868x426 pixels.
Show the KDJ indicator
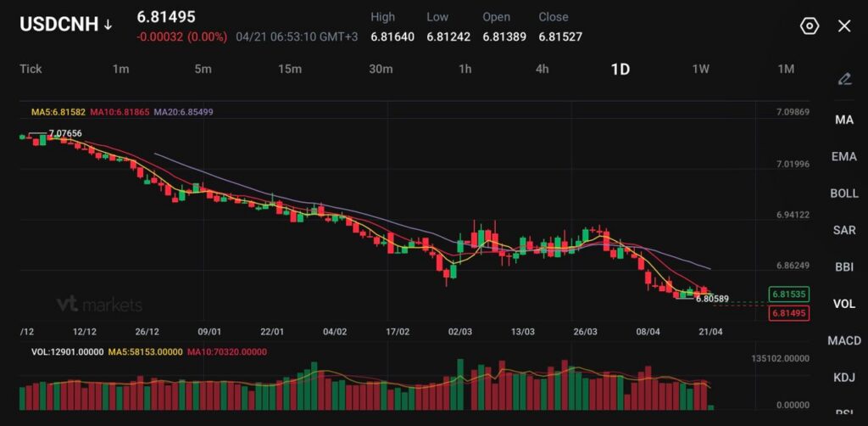pyautogui.click(x=844, y=377)
